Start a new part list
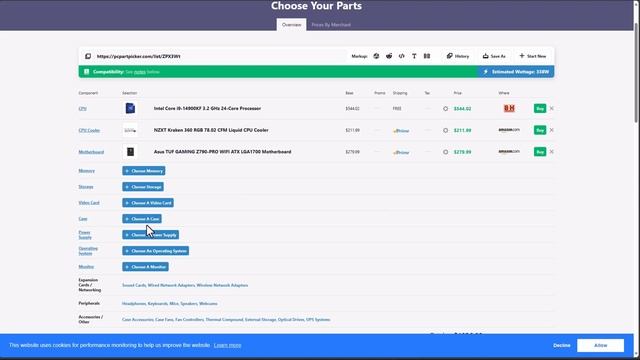640x360 pixels. (x=532, y=56)
